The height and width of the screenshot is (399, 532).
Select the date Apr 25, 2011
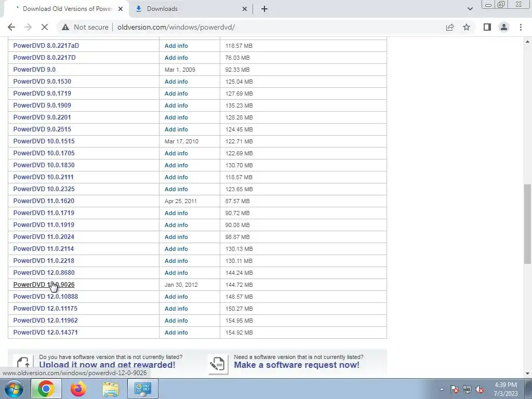(x=180, y=201)
